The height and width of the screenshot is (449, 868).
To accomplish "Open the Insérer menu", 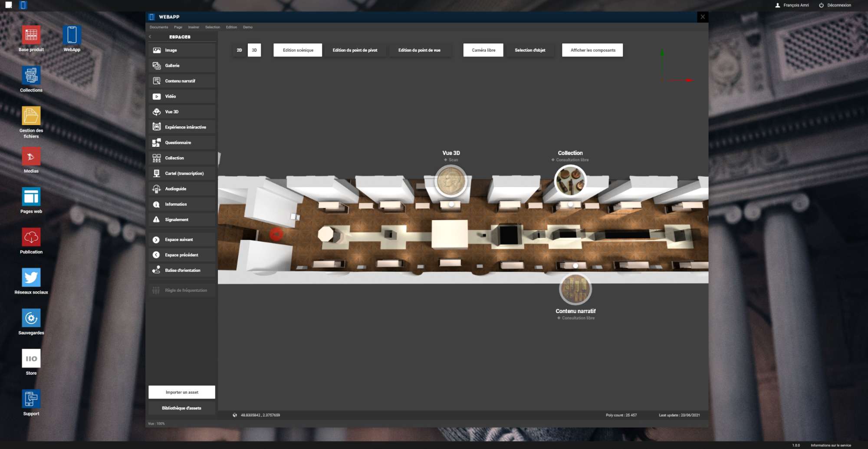I will coord(194,27).
